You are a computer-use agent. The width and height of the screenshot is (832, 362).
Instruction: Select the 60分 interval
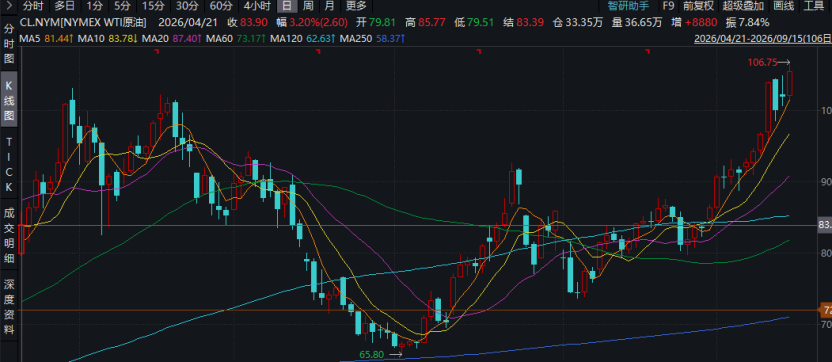221,6
